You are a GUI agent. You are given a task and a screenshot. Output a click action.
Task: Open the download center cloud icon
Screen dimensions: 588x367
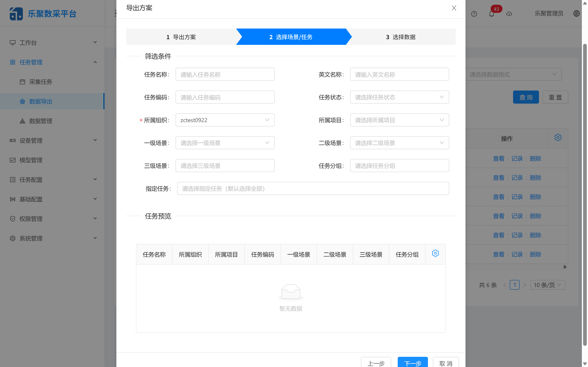point(509,14)
